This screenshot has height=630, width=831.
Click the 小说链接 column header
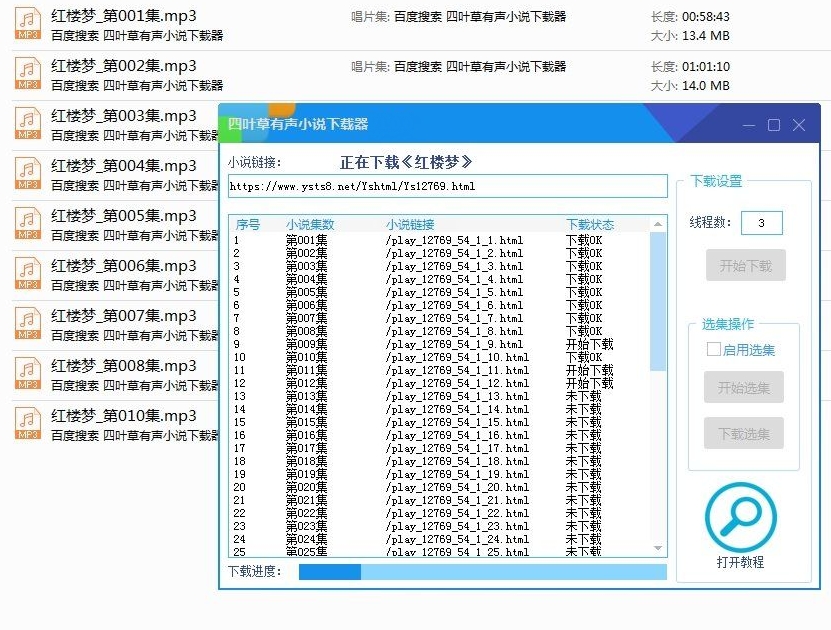[410, 225]
